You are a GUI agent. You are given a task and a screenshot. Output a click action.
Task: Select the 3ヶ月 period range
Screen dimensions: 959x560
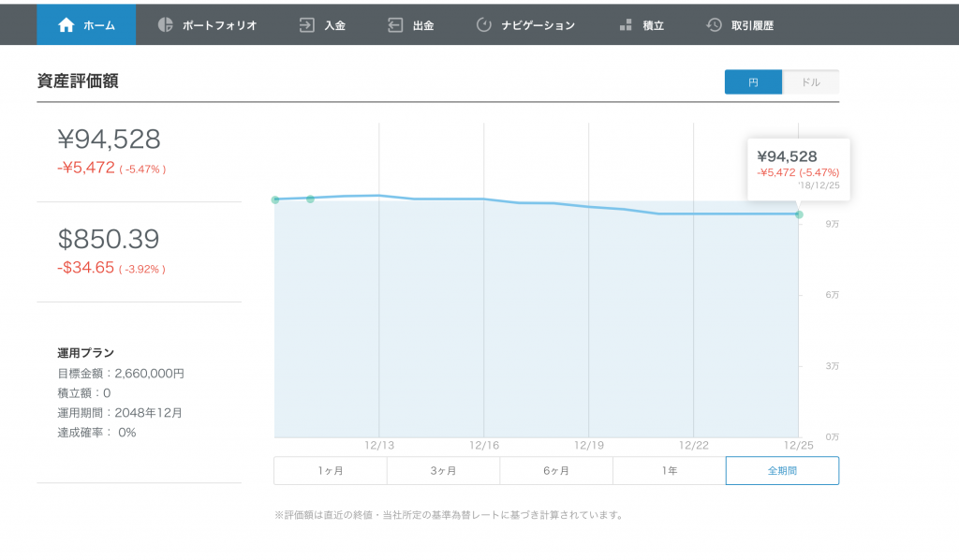[443, 471]
